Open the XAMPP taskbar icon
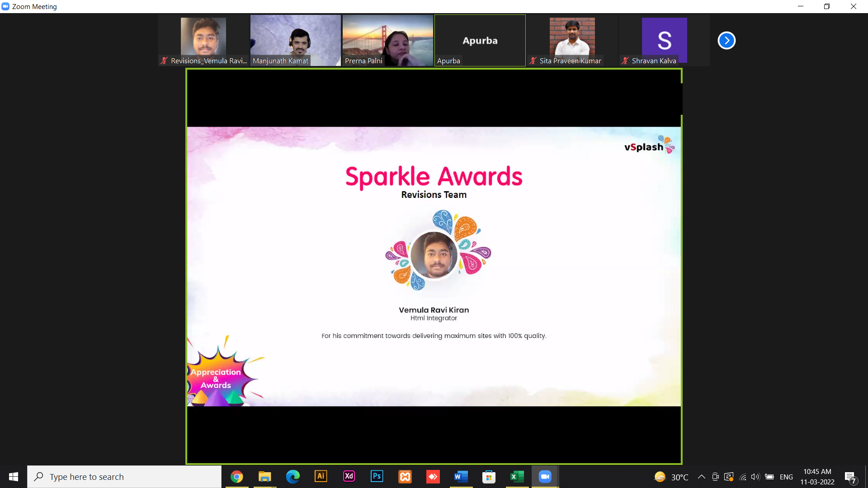Image resolution: width=868 pixels, height=488 pixels. point(405,476)
